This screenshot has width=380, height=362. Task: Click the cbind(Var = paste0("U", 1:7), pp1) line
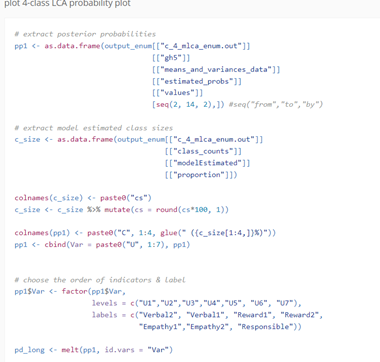pos(102,245)
